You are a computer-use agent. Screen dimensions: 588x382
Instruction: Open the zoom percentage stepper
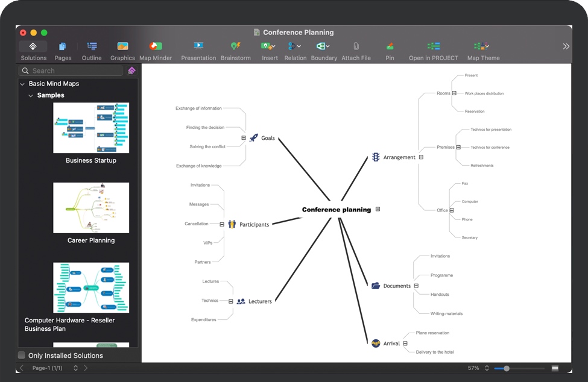pyautogui.click(x=487, y=368)
